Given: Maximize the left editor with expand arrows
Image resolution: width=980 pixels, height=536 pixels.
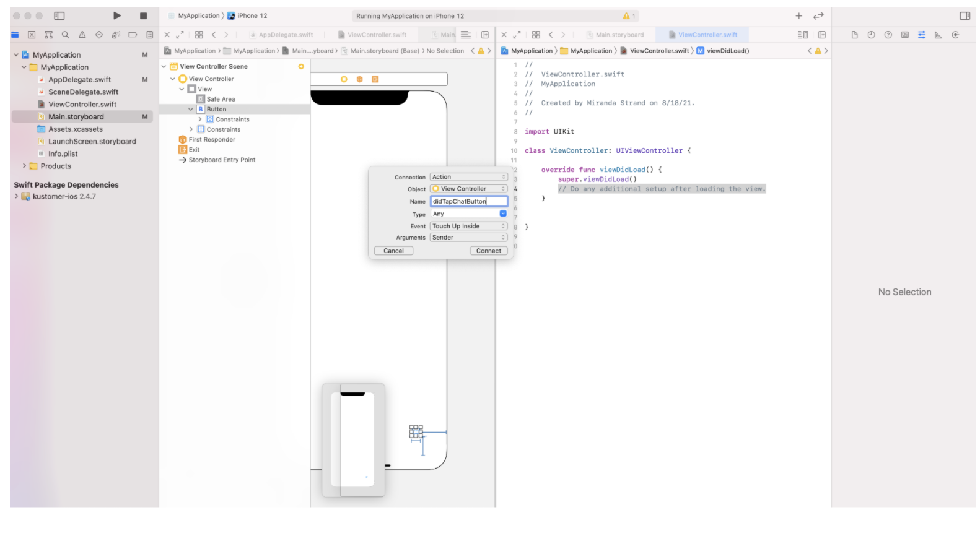Looking at the screenshot, I should 180,35.
